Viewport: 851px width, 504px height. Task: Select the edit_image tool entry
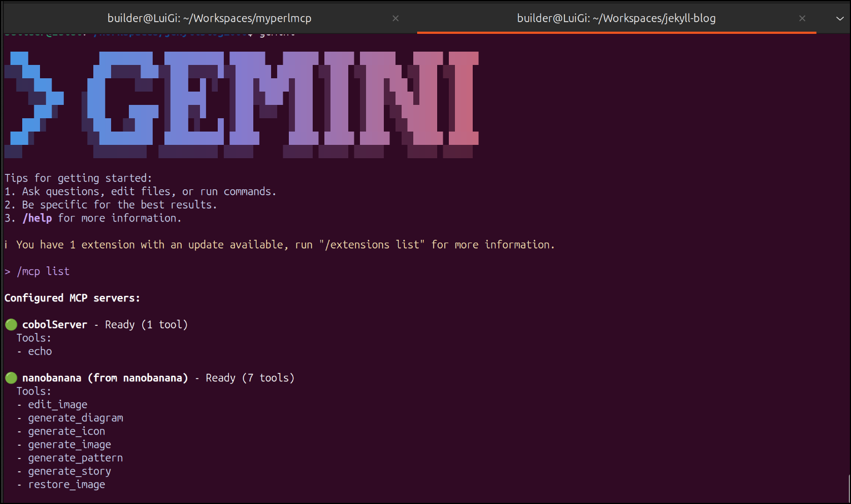point(58,405)
